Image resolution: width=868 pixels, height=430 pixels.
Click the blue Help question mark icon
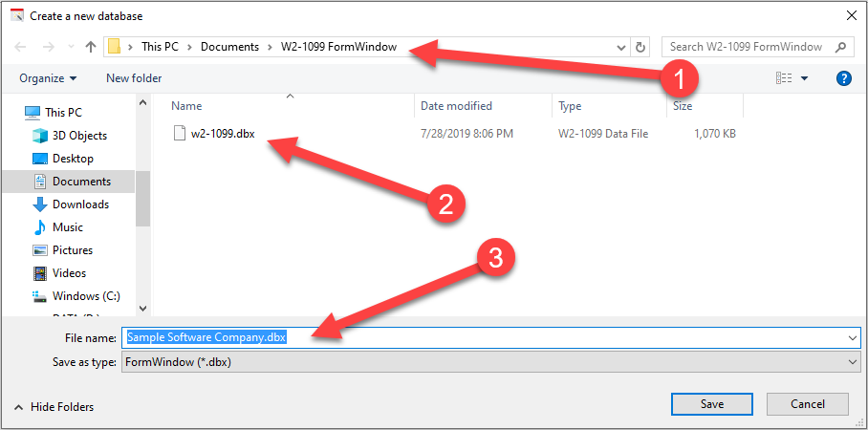click(843, 78)
